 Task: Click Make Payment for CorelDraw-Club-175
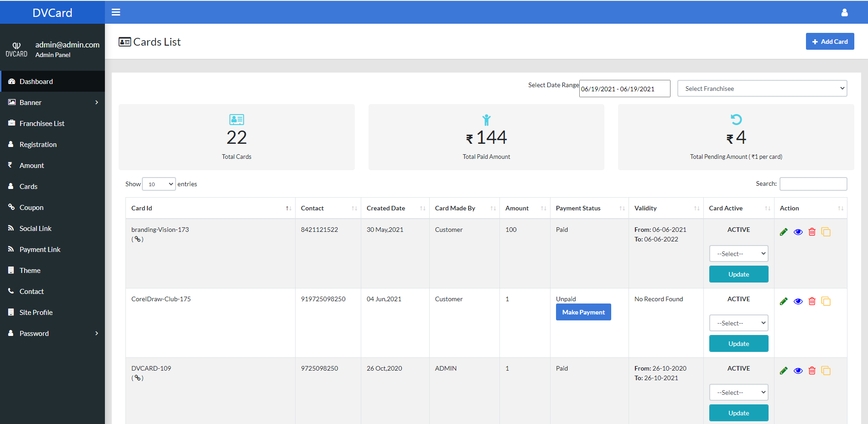coord(583,312)
